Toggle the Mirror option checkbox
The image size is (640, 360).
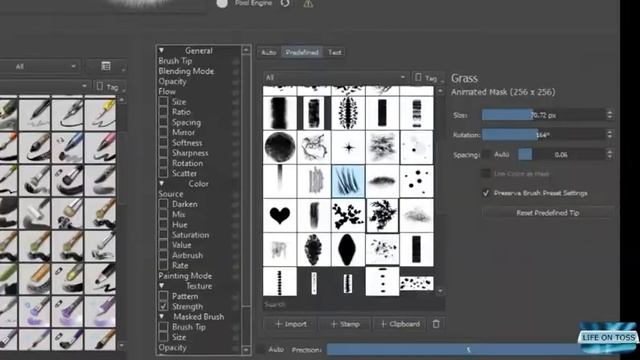163,132
